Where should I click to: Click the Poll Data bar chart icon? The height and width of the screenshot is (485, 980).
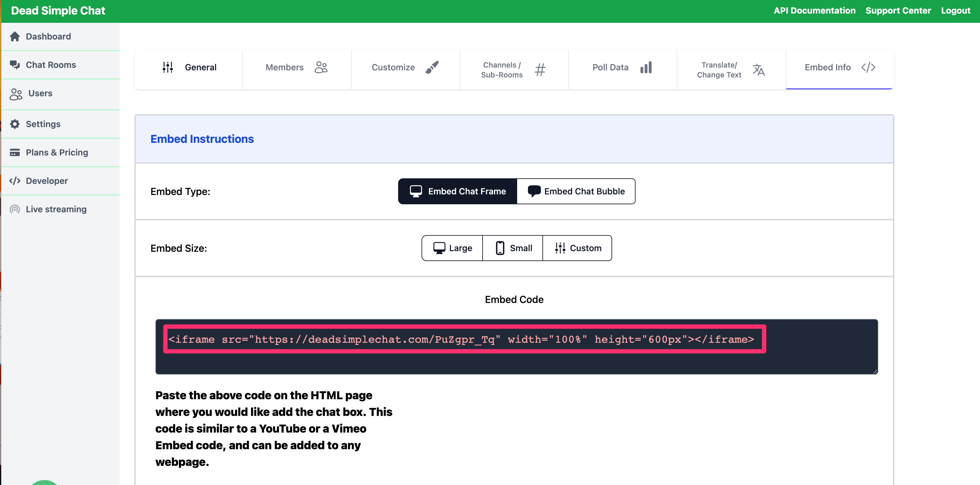646,67
